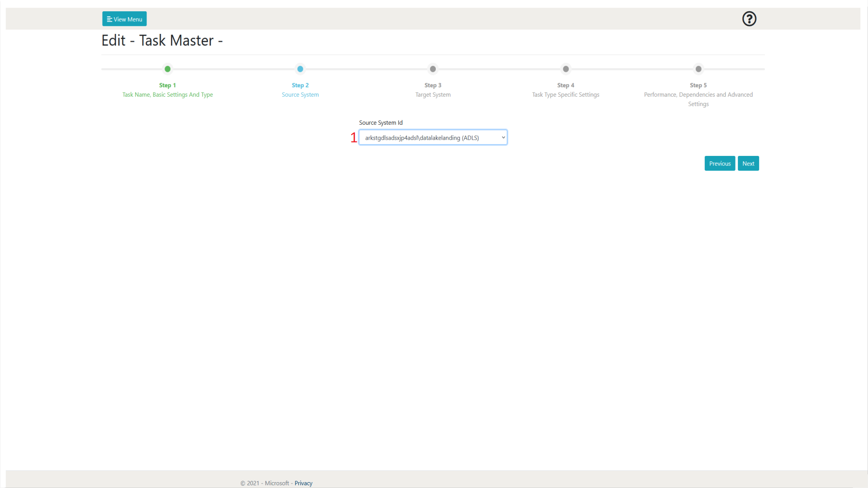
Task: Click the gray Step 5 circle marker
Action: [698, 69]
